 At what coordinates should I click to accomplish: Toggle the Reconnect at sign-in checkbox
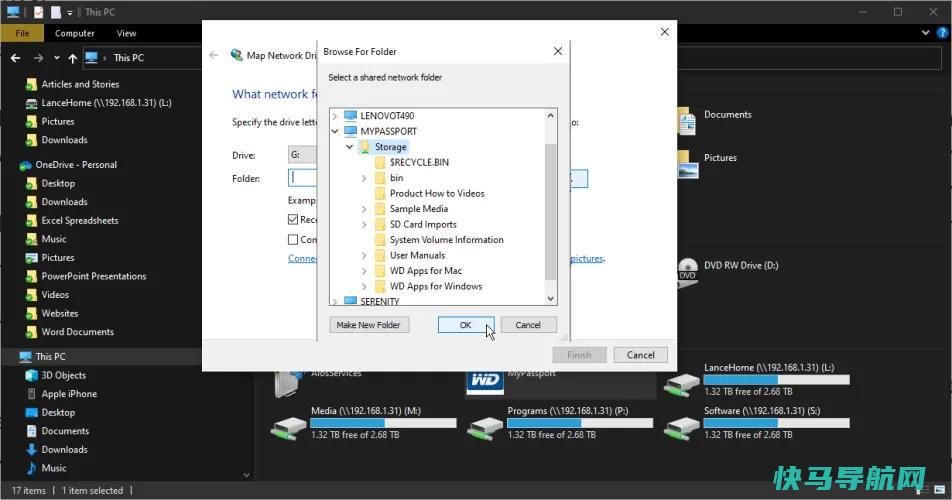[x=293, y=219]
